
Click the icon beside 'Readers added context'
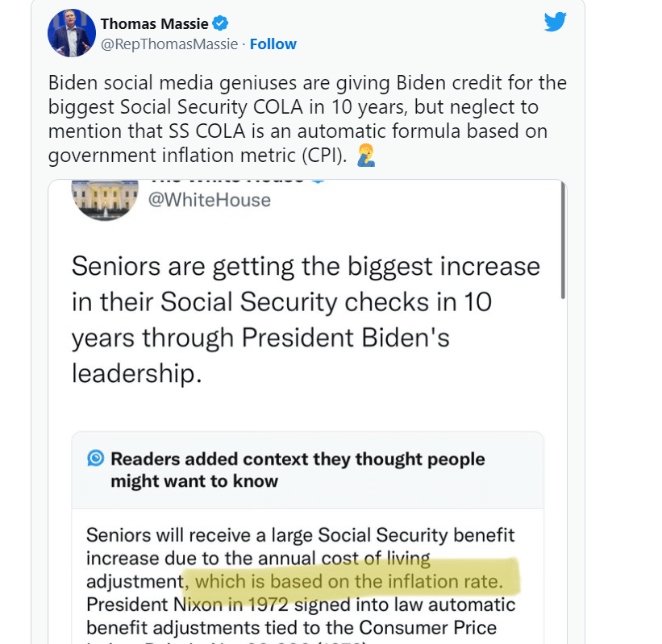pos(96,459)
